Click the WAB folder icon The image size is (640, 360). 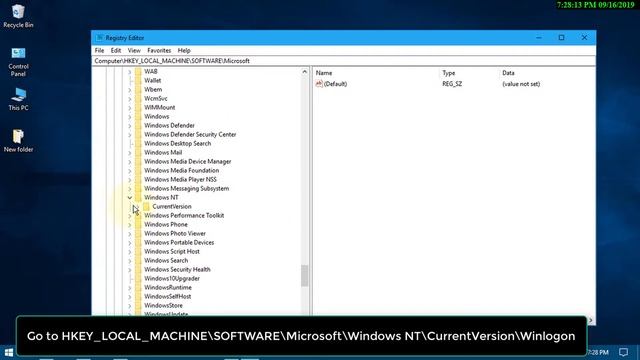coord(138,71)
